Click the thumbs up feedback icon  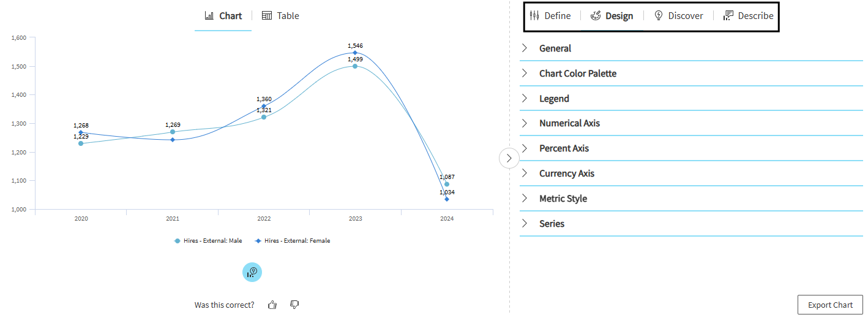pos(272,305)
